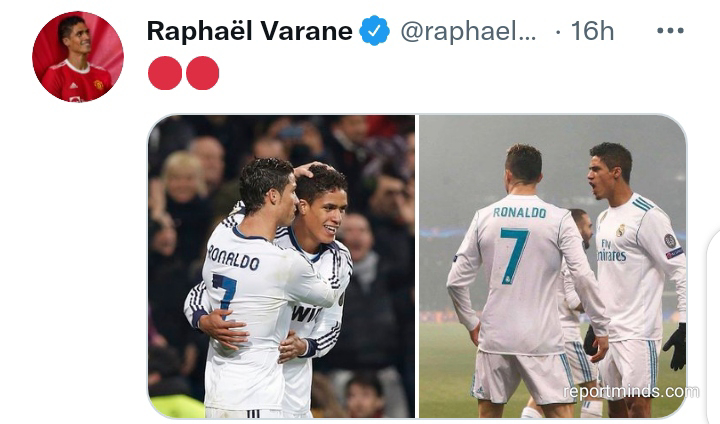Click the reportminds.com watermark
Viewport: 720px width, 424px height.
[631, 391]
